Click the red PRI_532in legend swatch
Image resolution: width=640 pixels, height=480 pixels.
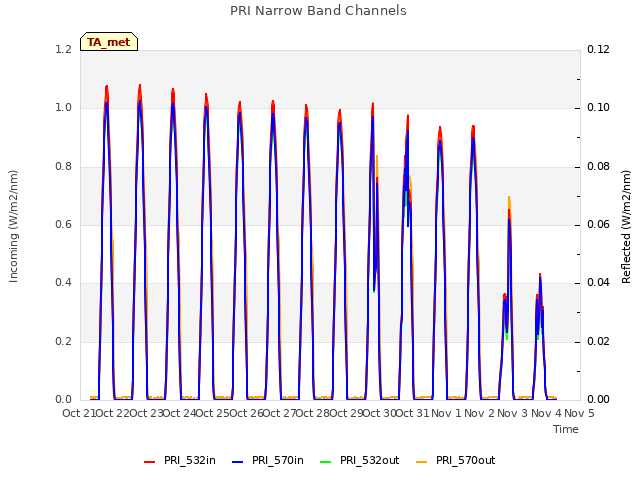149,462
